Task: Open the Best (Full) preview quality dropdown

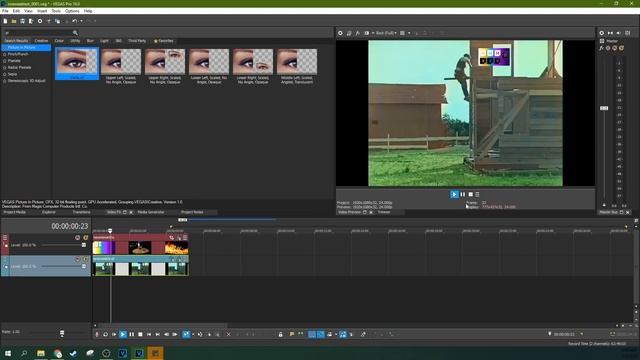Action: [386, 33]
